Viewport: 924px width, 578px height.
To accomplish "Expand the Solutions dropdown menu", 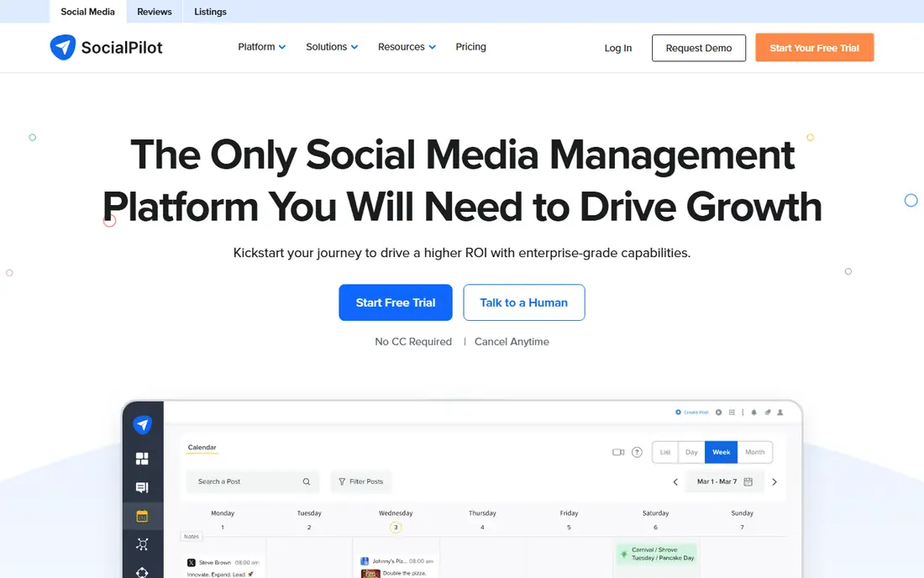I will point(332,46).
